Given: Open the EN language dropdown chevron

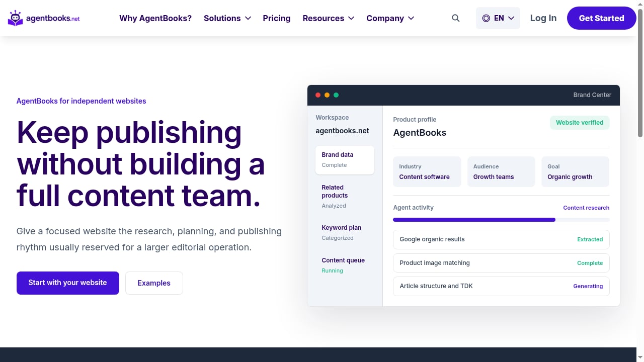Looking at the screenshot, I should [x=511, y=18].
